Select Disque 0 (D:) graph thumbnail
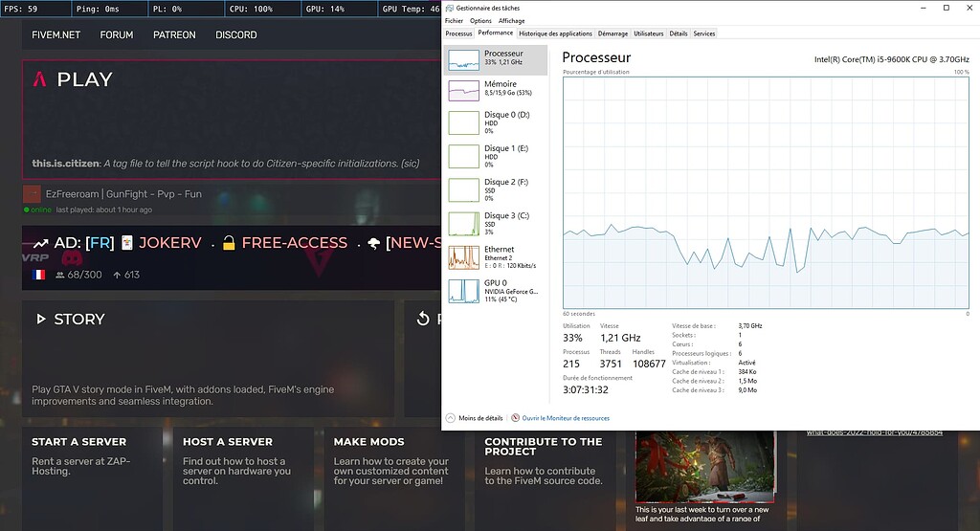The width and height of the screenshot is (980, 531). pos(464,122)
